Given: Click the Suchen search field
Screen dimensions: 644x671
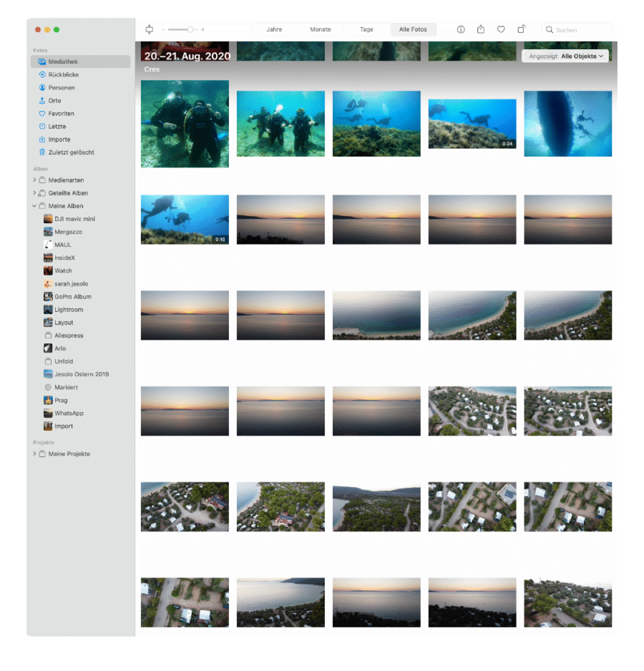Looking at the screenshot, I should [577, 30].
